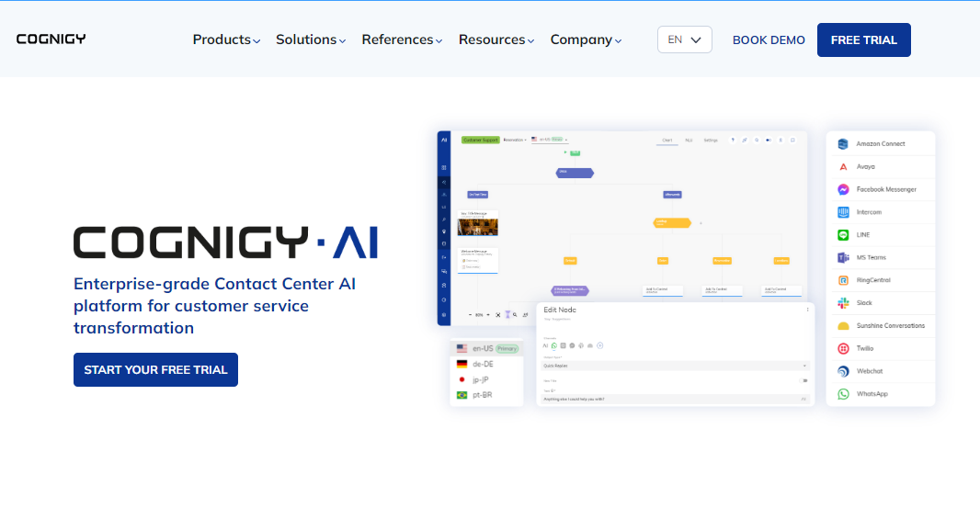
Task: Toggle the switch in Edit Node panel
Action: (804, 380)
